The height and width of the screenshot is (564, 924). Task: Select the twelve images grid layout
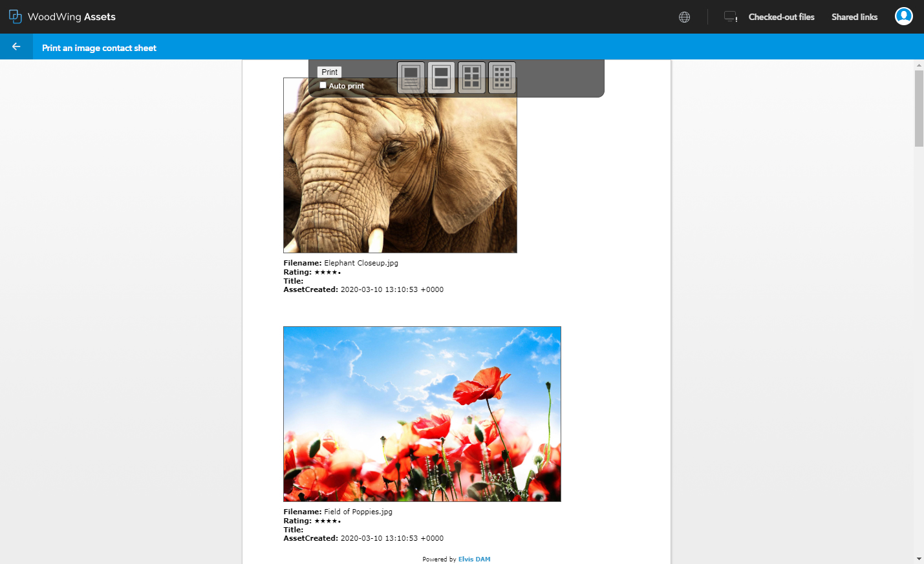pos(502,78)
